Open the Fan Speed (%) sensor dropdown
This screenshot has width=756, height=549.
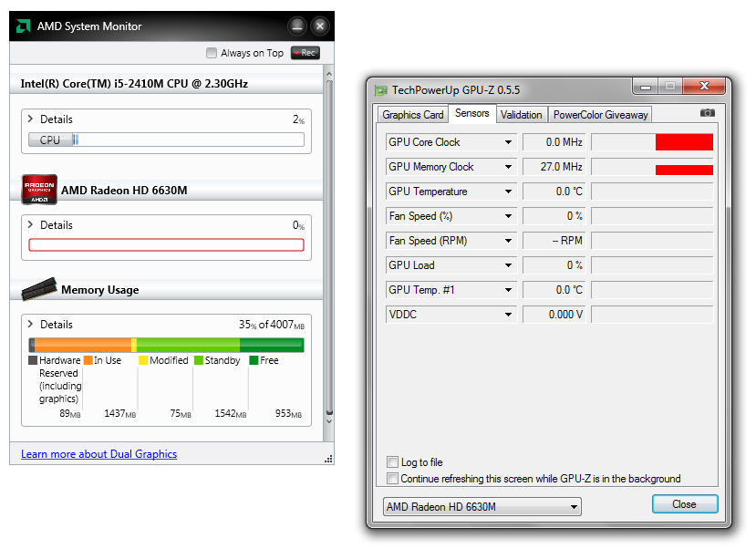pyautogui.click(x=508, y=216)
